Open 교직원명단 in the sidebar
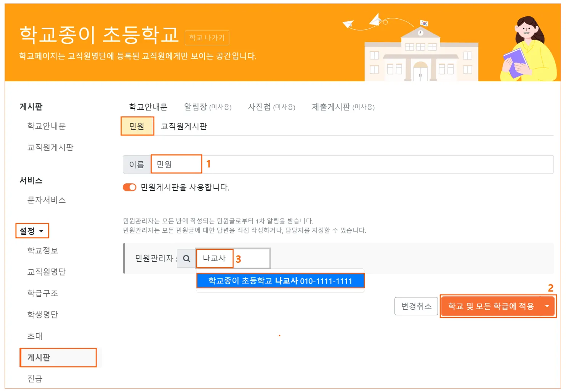 tap(46, 272)
